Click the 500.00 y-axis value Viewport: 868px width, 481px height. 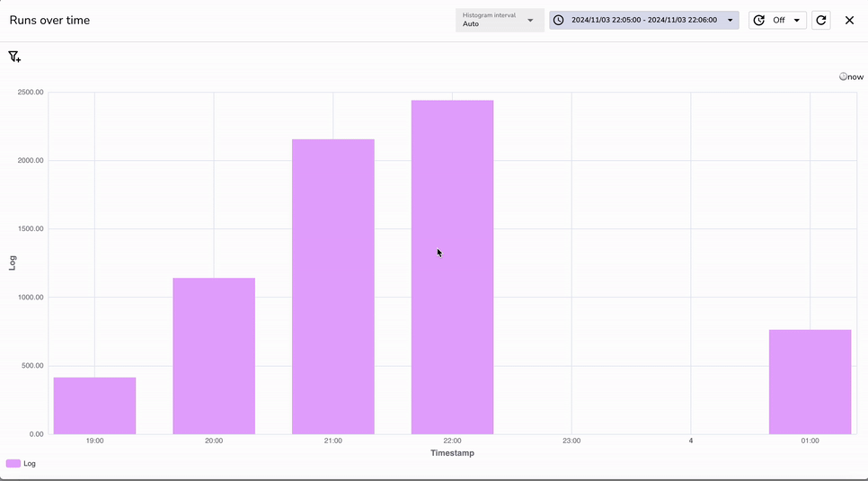(x=32, y=366)
